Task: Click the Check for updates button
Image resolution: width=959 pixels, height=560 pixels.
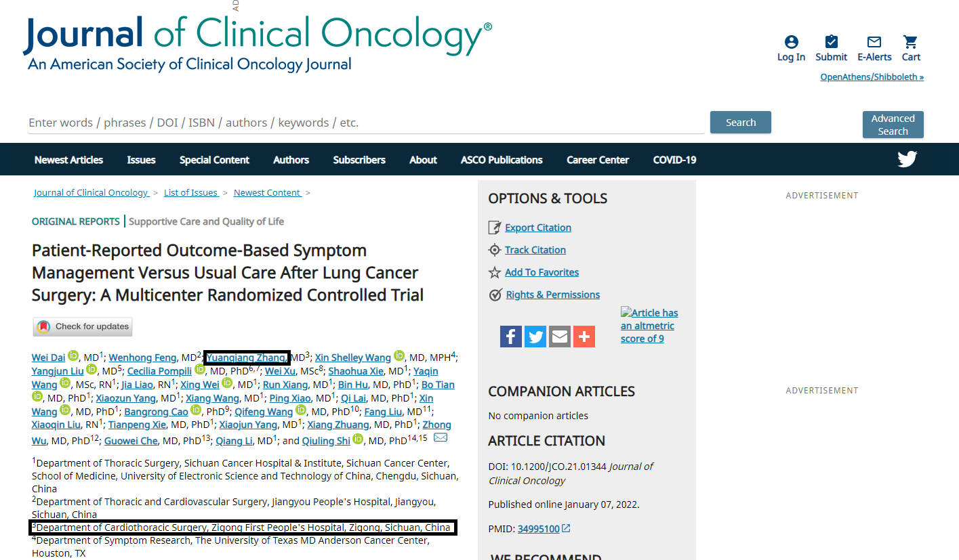Action: [x=83, y=326]
